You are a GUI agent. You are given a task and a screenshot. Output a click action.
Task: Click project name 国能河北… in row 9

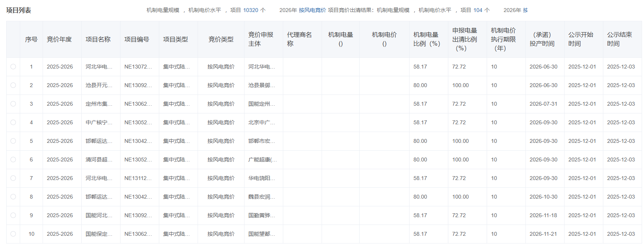(x=99, y=215)
